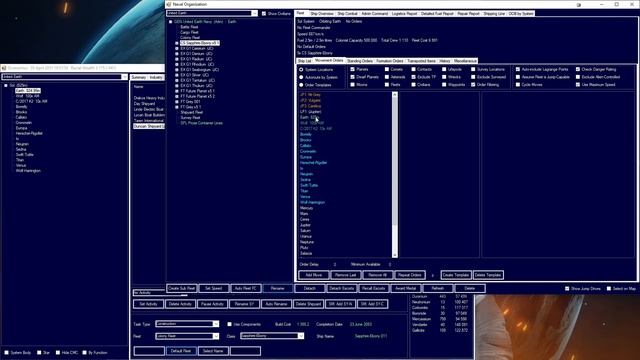Screen dimensions: 640x360
Task: Click the Detach Escorts button
Action: [x=342, y=289]
